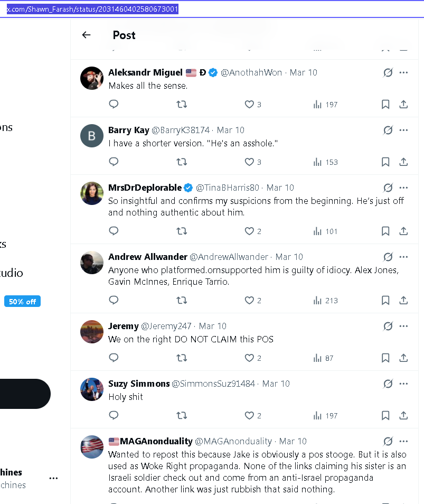Reply to Aleksandr Miguel's post
This screenshot has height=504, width=424.
[x=114, y=105]
